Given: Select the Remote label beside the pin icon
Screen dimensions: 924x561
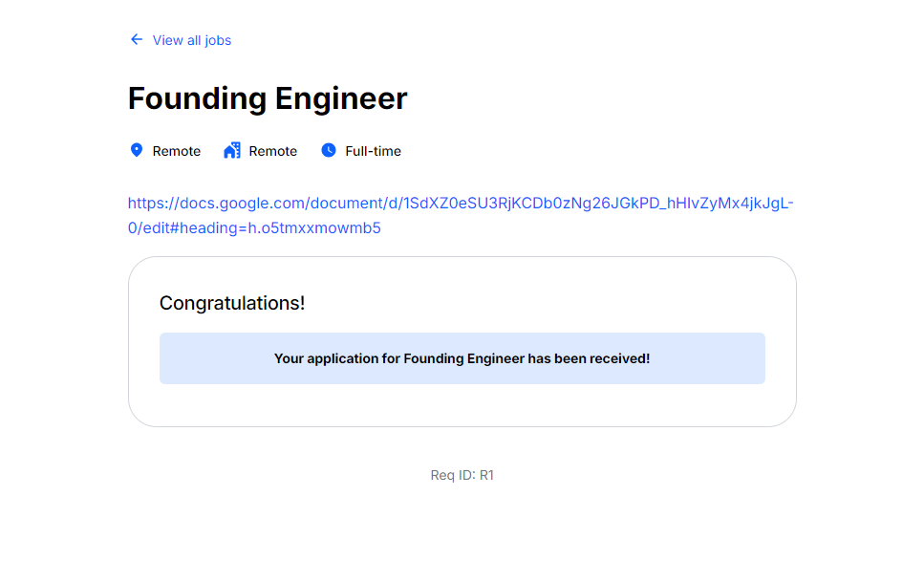Looking at the screenshot, I should (177, 151).
